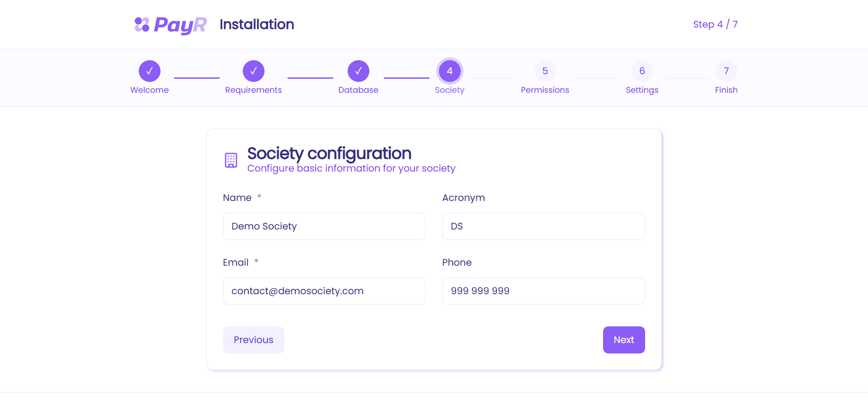This screenshot has width=868, height=406.
Task: Click the Installation header title
Action: 257,24
